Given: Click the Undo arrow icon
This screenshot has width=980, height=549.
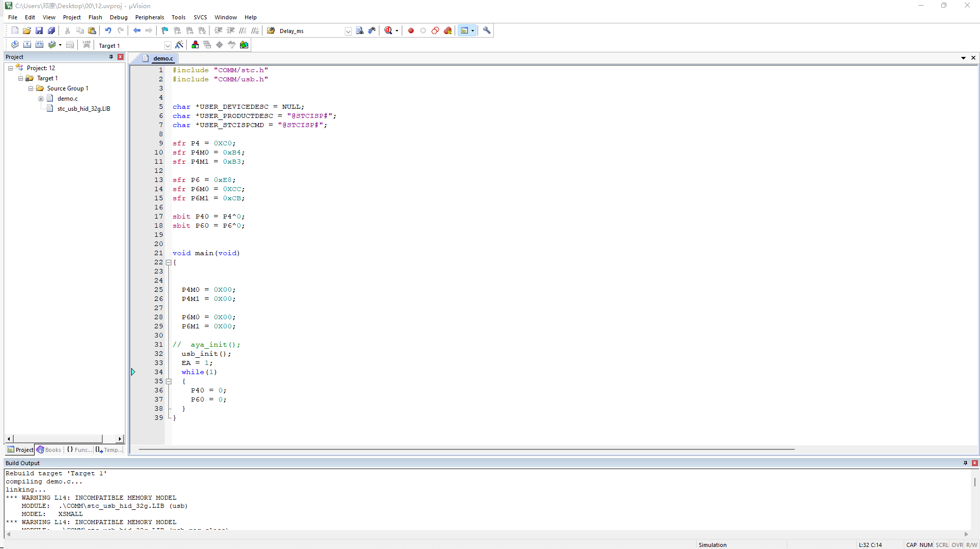Looking at the screenshot, I should 108,30.
